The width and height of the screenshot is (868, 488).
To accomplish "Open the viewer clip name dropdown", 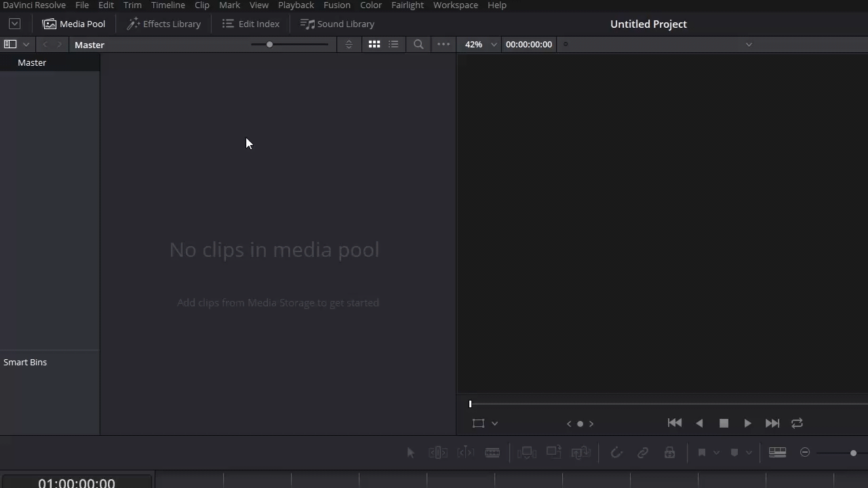I will pyautogui.click(x=749, y=44).
